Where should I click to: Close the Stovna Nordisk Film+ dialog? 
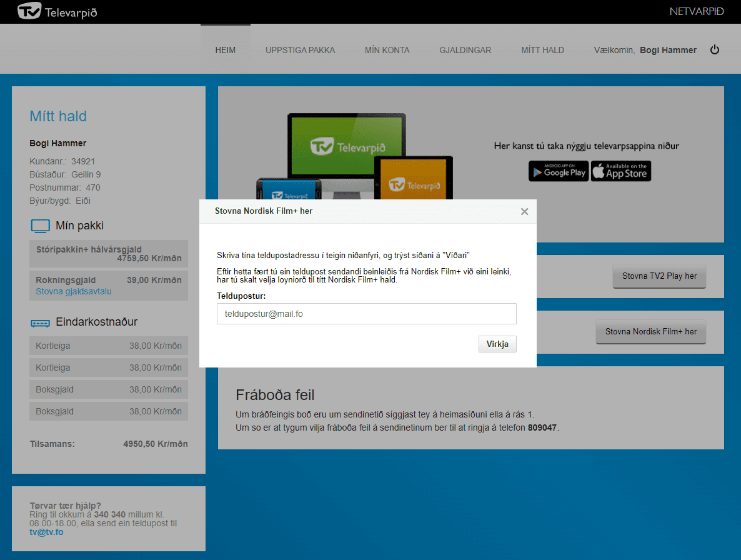click(x=524, y=211)
